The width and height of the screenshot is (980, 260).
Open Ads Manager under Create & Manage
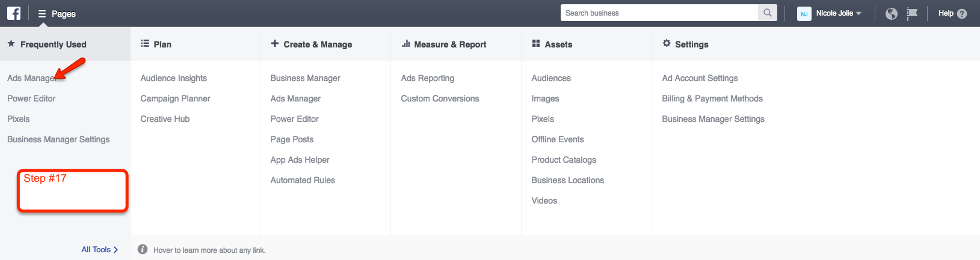pyautogui.click(x=295, y=98)
